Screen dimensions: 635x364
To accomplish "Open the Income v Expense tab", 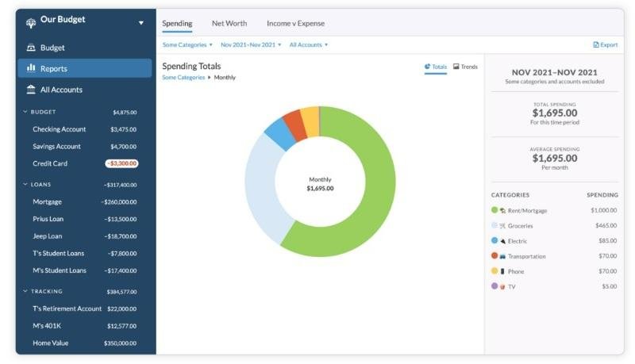I will click(295, 24).
